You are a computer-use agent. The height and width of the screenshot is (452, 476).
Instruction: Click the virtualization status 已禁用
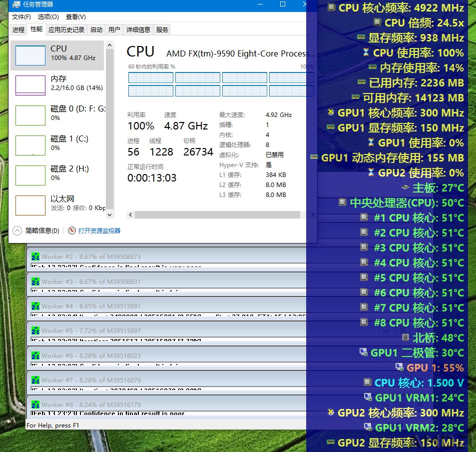[x=275, y=155]
